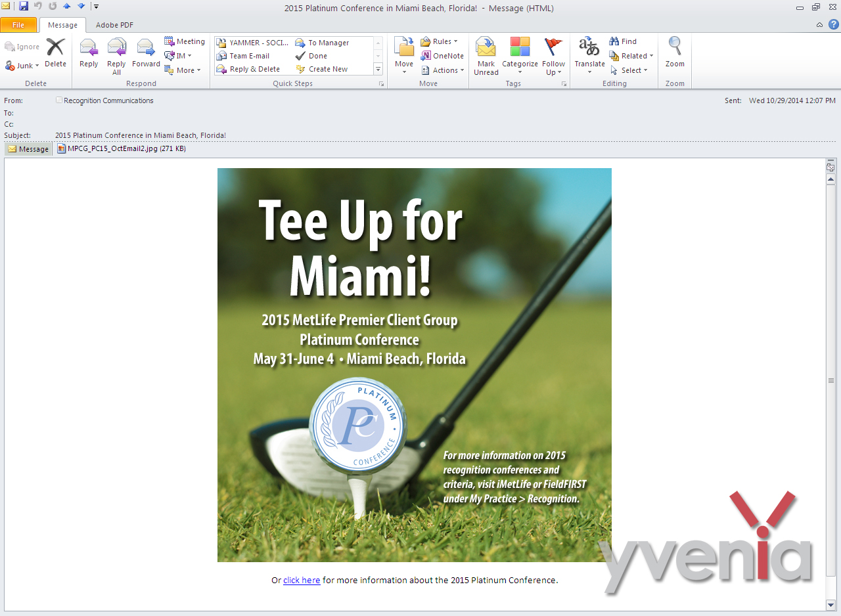Switch to the Adobe PDF tab
The height and width of the screenshot is (616, 841).
[114, 25]
